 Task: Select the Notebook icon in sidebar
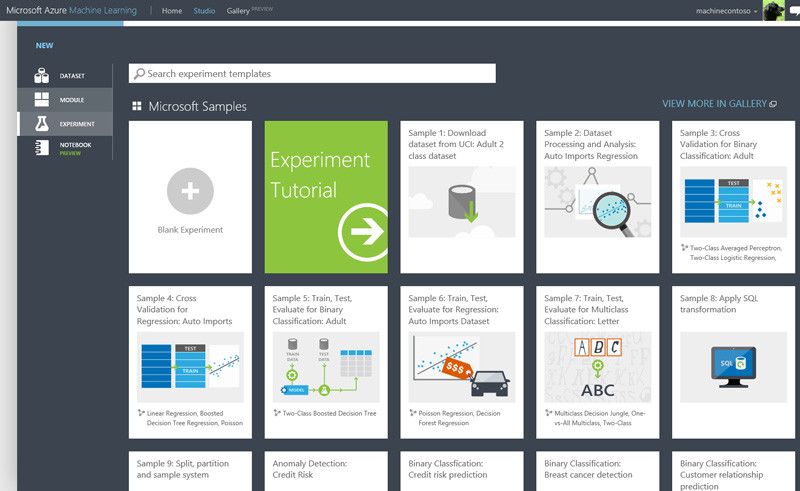pos(41,148)
